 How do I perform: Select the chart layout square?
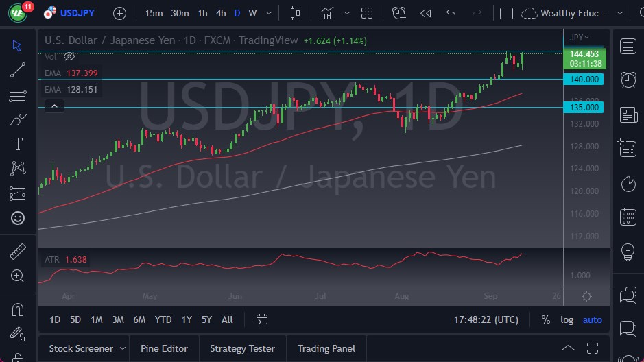[506, 14]
